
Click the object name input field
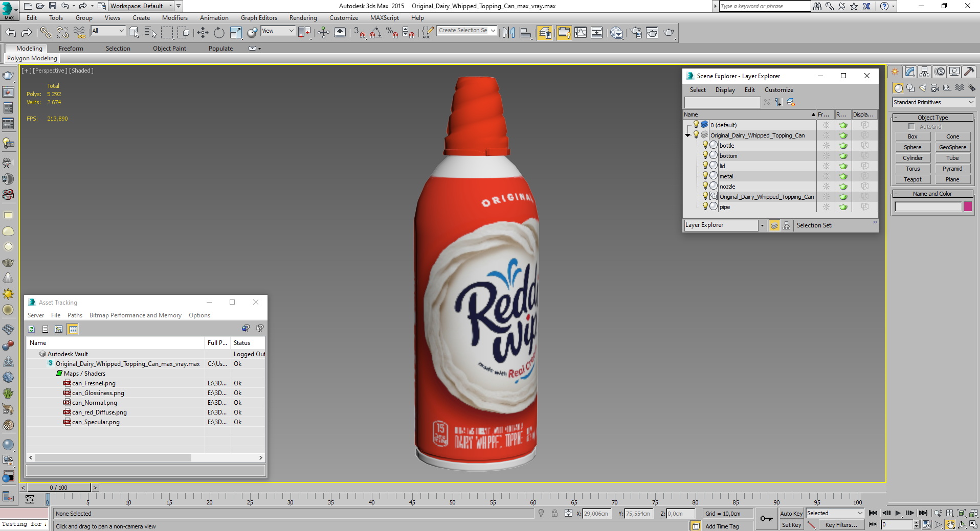coord(928,206)
